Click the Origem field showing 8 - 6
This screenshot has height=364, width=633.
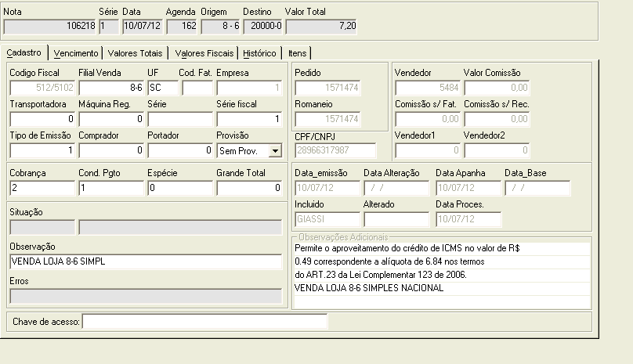(220, 27)
